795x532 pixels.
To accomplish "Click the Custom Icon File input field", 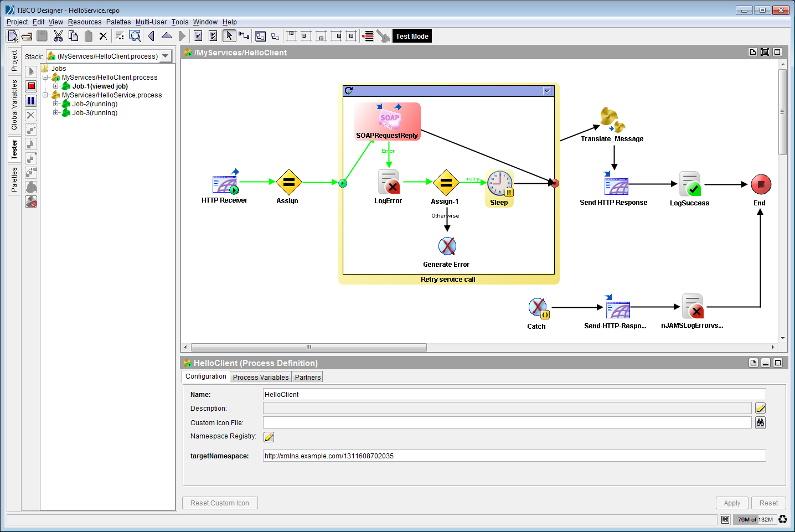I will pos(507,422).
